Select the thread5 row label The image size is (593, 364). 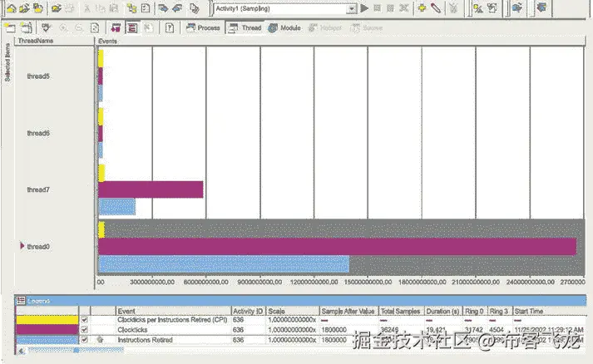(x=38, y=76)
